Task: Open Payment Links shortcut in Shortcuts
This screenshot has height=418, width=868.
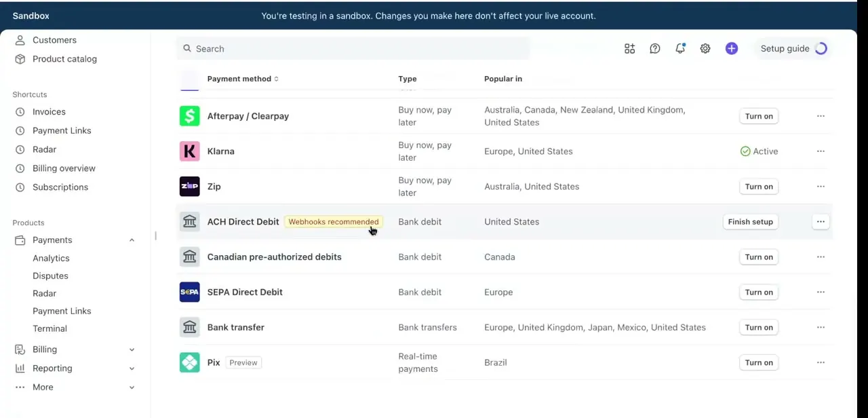Action: pyautogui.click(x=62, y=130)
